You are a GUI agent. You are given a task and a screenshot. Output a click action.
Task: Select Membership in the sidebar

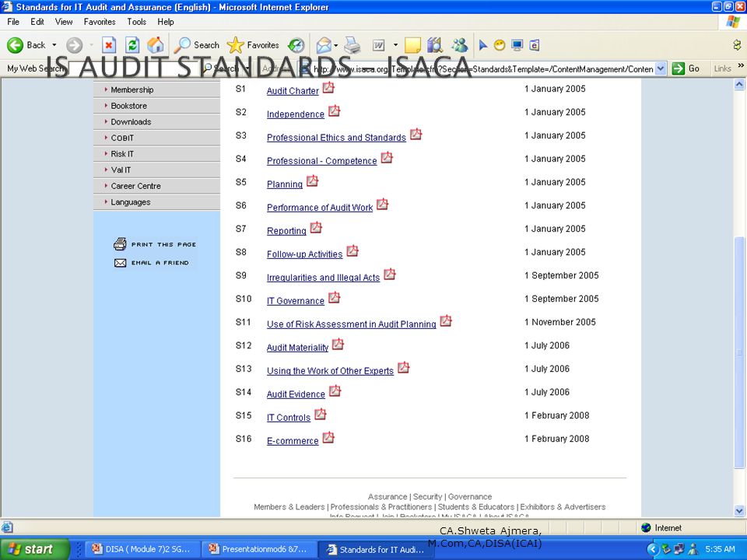[x=156, y=89]
